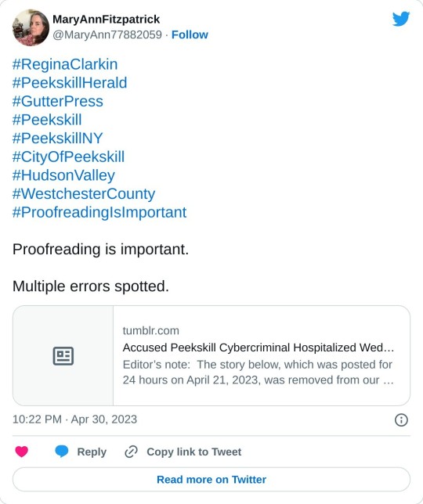
Task: Open the #PeekskillHerald hashtag
Action: (x=70, y=83)
